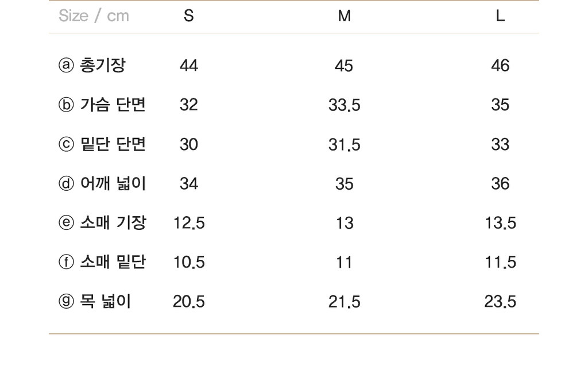Click the 밑단 단면 value 30 for S

pyautogui.click(x=188, y=144)
